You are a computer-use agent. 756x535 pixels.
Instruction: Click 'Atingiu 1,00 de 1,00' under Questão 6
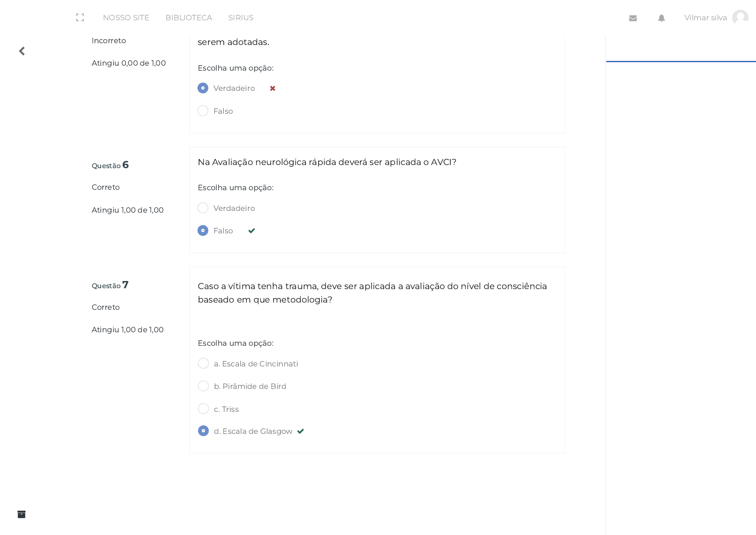128,210
